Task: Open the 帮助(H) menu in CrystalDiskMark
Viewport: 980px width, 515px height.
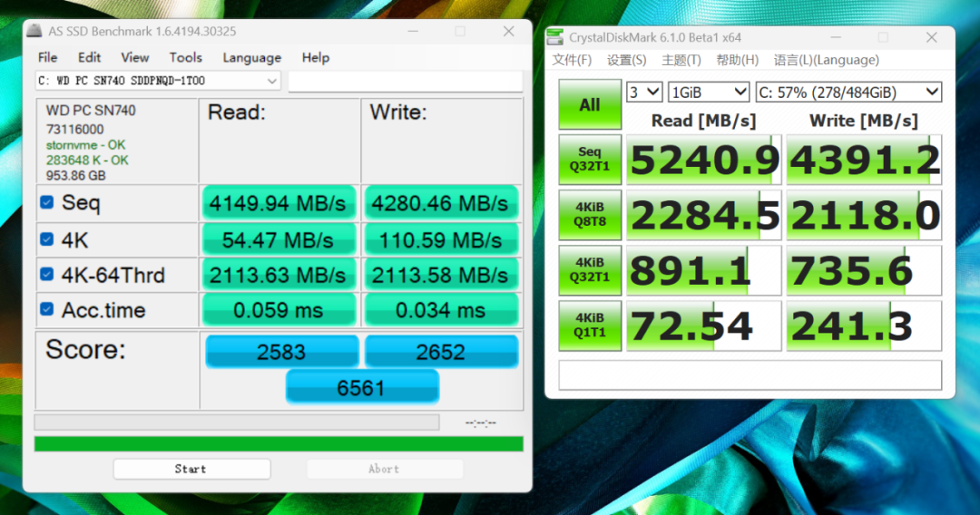Action: [738, 60]
